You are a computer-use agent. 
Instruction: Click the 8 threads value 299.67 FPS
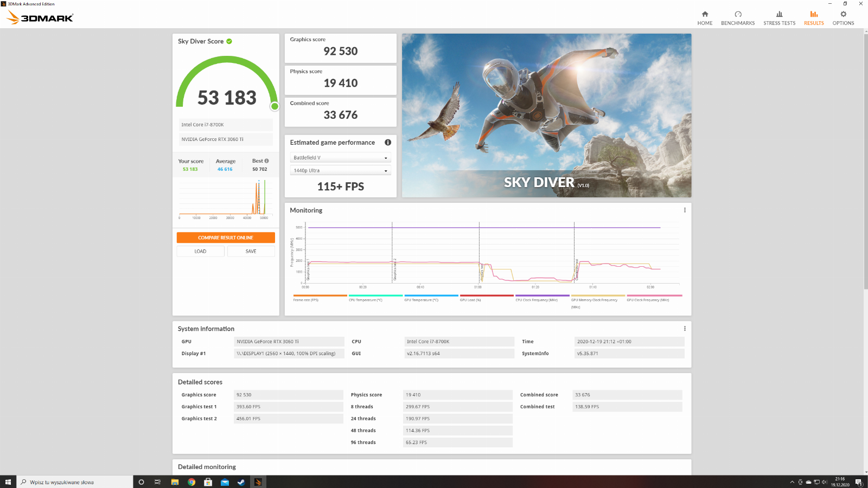pos(458,407)
